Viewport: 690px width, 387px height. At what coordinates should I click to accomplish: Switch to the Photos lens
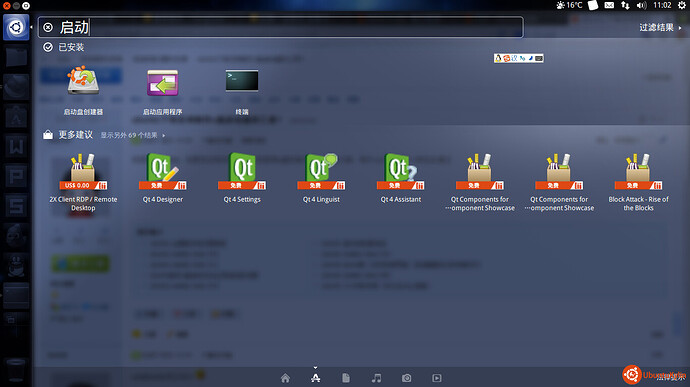pos(407,378)
